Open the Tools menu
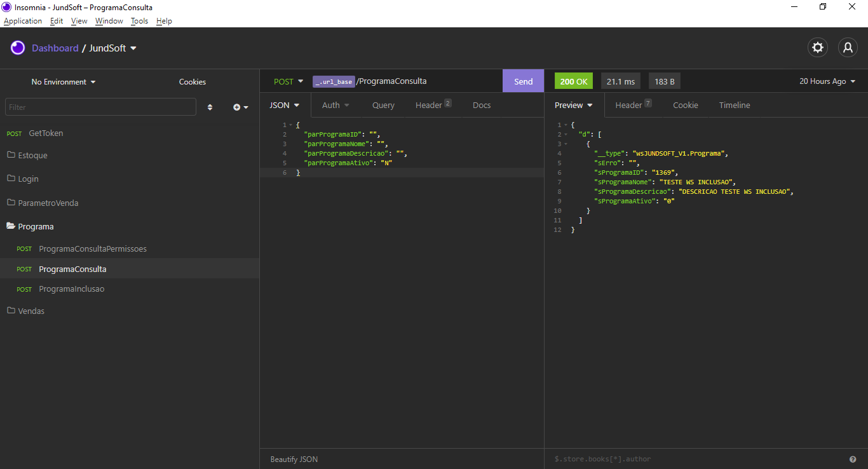Viewport: 868px width, 469px height. [x=139, y=21]
